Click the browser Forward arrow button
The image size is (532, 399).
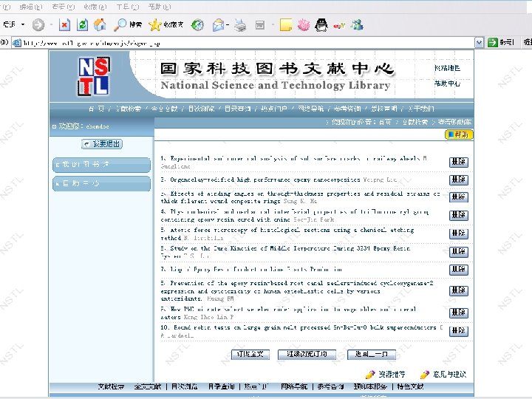(x=38, y=25)
